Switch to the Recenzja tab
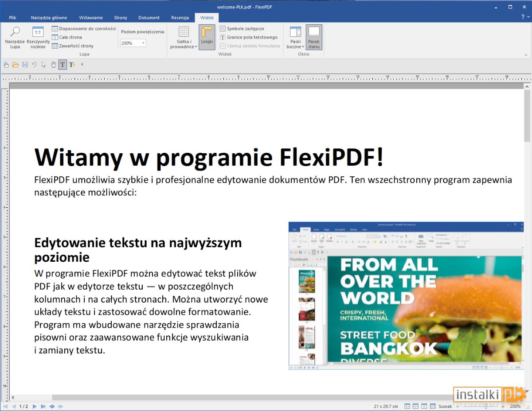 [x=180, y=18]
